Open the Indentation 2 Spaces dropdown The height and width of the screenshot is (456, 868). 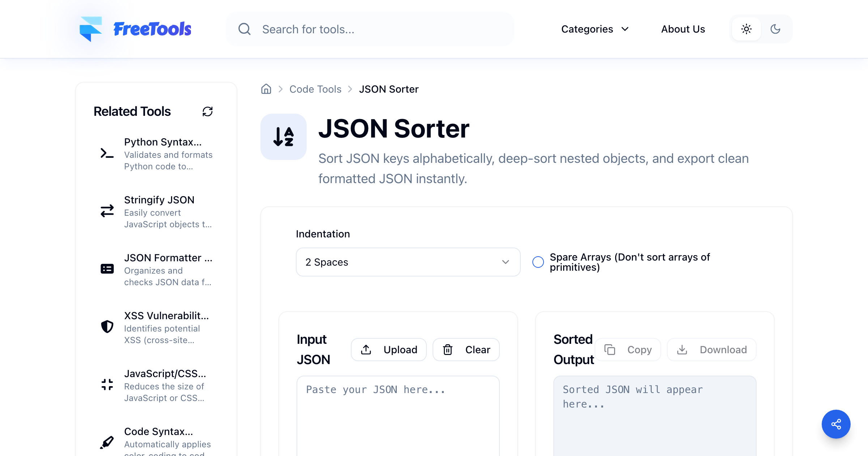point(408,262)
